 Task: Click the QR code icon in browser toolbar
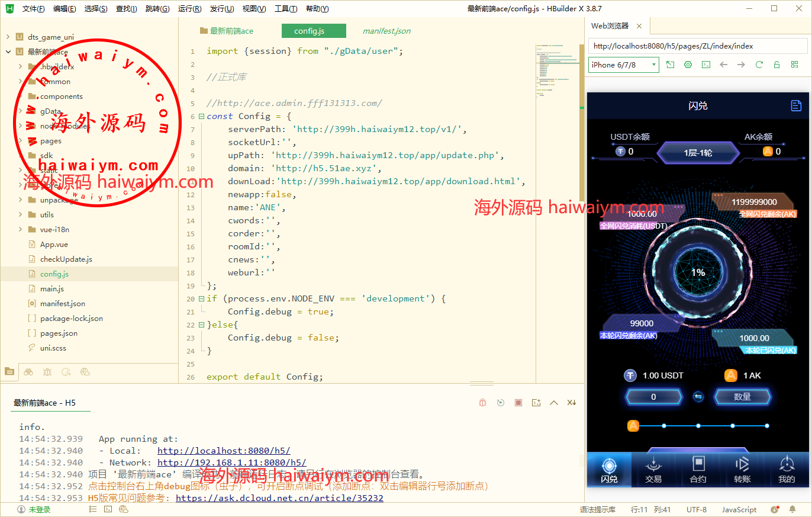pyautogui.click(x=794, y=65)
